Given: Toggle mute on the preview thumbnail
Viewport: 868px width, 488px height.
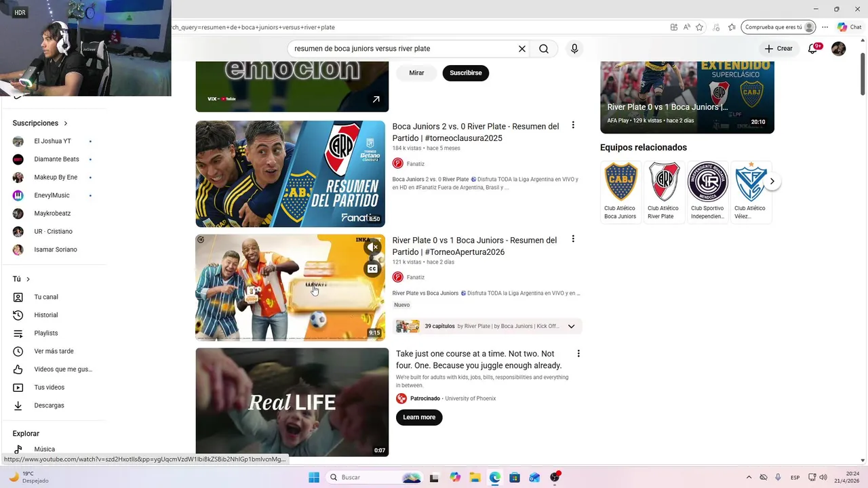Looking at the screenshot, I should [x=372, y=247].
